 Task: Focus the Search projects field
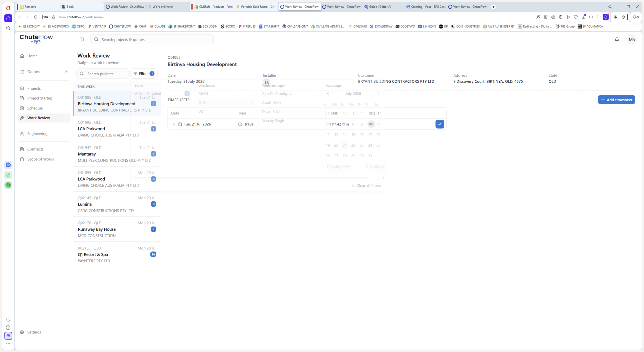102,74
